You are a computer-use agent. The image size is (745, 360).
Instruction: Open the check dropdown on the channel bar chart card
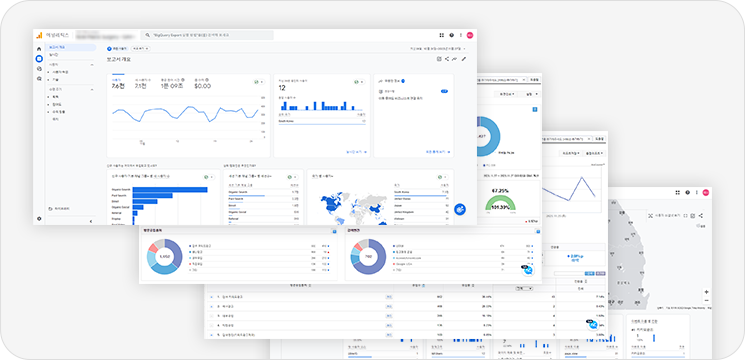point(210,177)
